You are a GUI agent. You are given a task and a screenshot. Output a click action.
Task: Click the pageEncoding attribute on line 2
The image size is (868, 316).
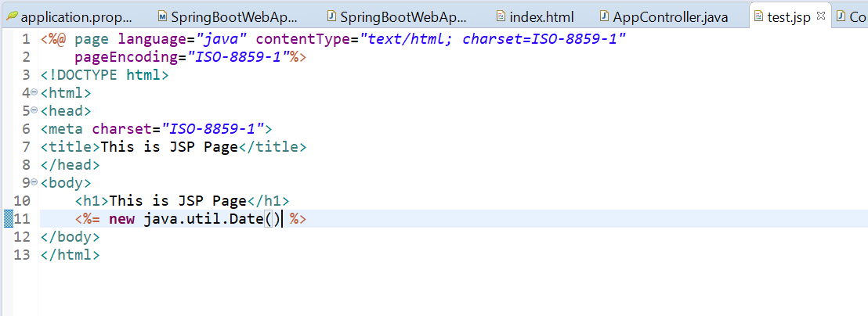[126, 57]
